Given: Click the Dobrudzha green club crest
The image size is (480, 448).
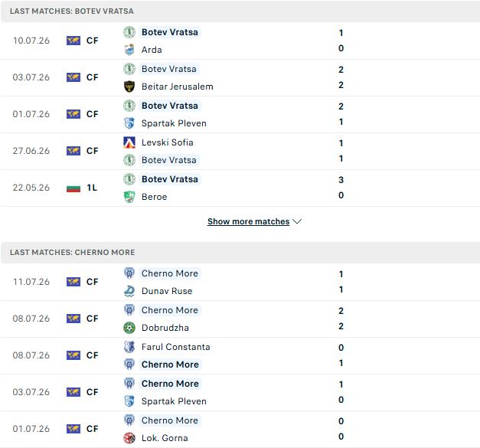Looking at the screenshot, I should 129,328.
